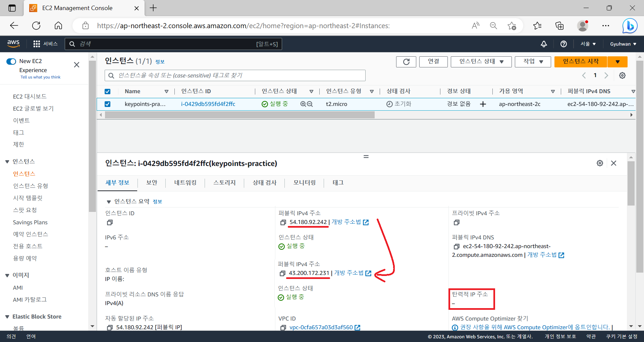
Task: Switch to the 상태 검사 tab
Action: click(264, 183)
